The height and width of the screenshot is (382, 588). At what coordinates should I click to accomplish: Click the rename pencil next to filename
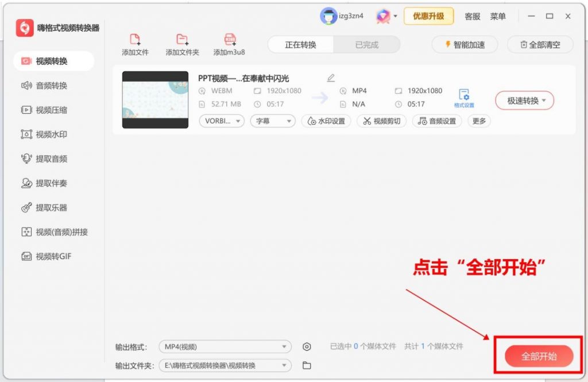(330, 78)
